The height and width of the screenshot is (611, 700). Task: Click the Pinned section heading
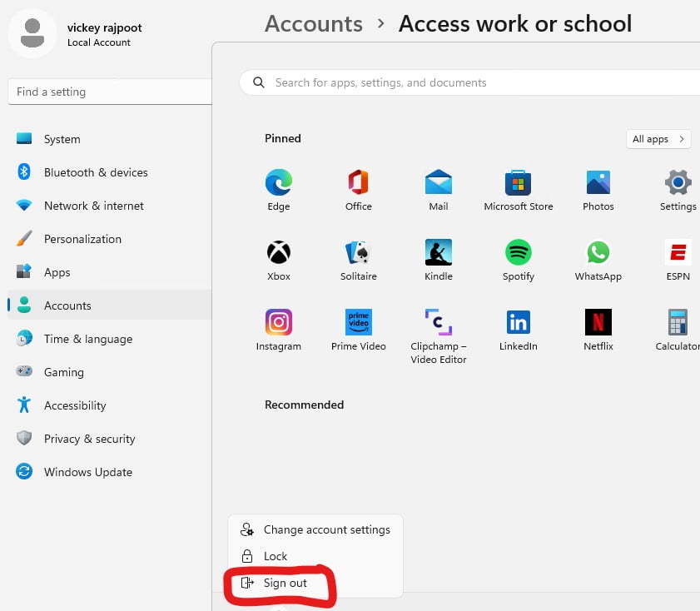pos(283,138)
